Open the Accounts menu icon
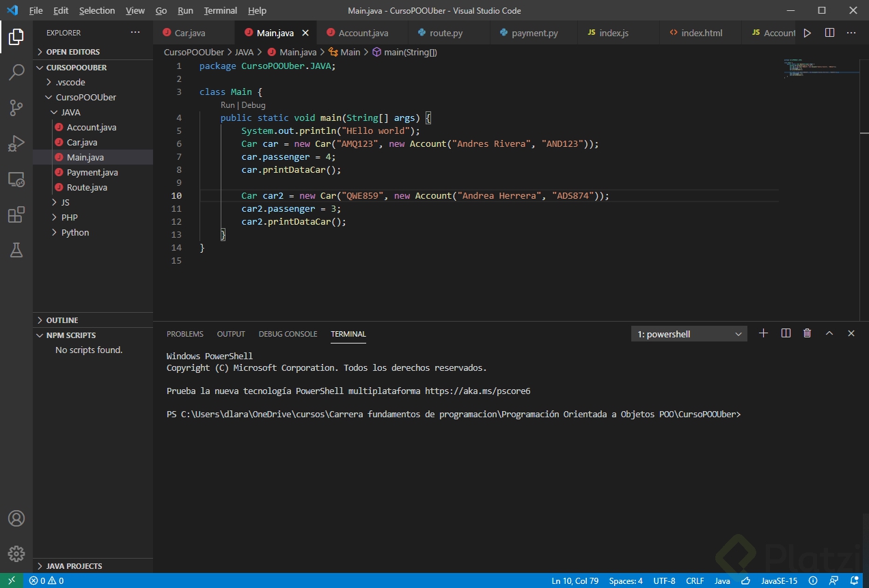 [x=16, y=518]
